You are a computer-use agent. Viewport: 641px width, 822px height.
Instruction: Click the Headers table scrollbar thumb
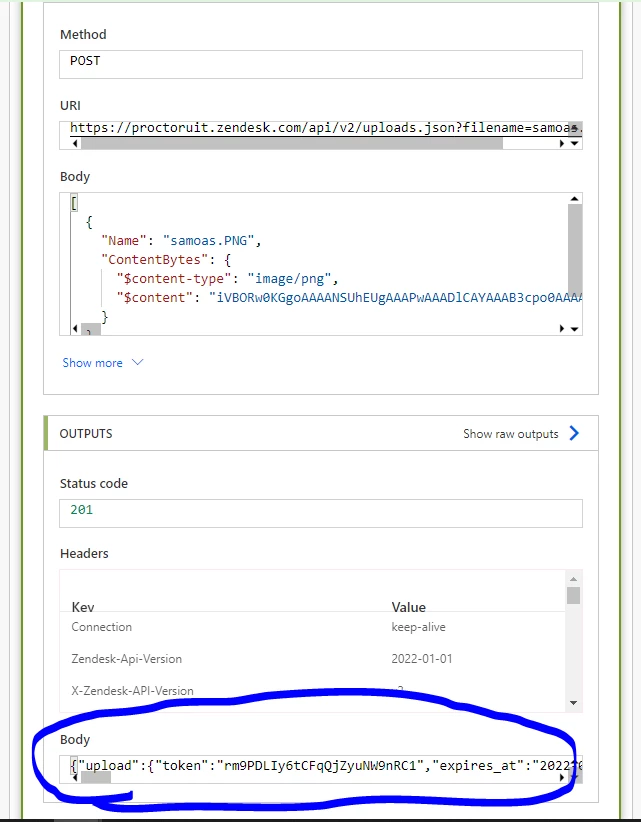pos(573,596)
